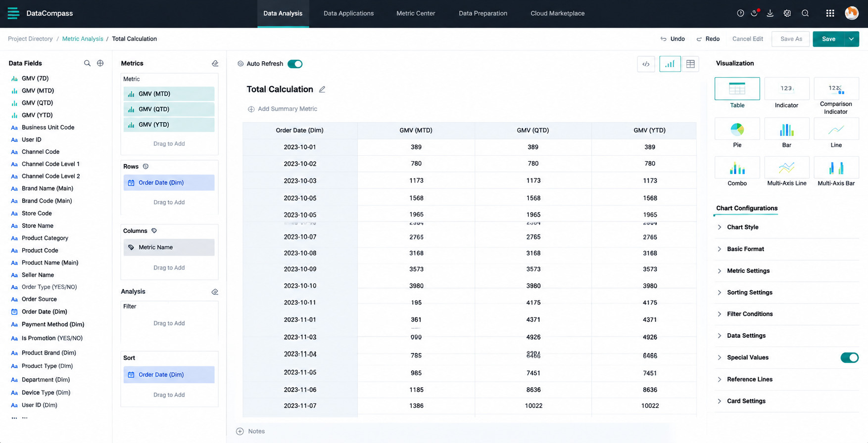Disable the Special Values toggle

849,357
